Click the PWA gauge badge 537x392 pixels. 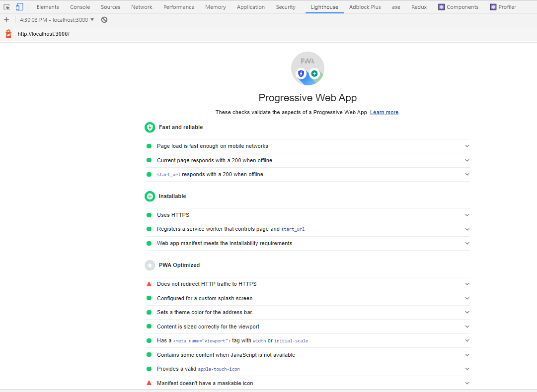pyautogui.click(x=307, y=68)
